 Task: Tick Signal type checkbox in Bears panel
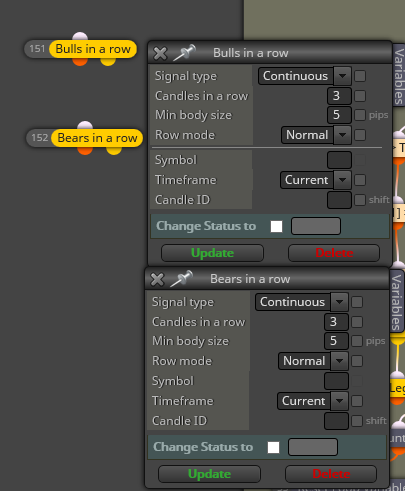pyautogui.click(x=357, y=302)
